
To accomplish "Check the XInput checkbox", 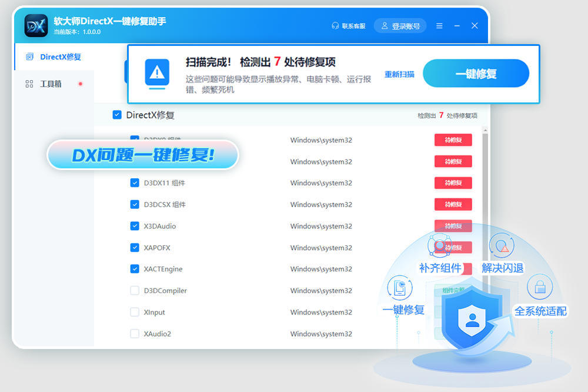I will pos(135,312).
